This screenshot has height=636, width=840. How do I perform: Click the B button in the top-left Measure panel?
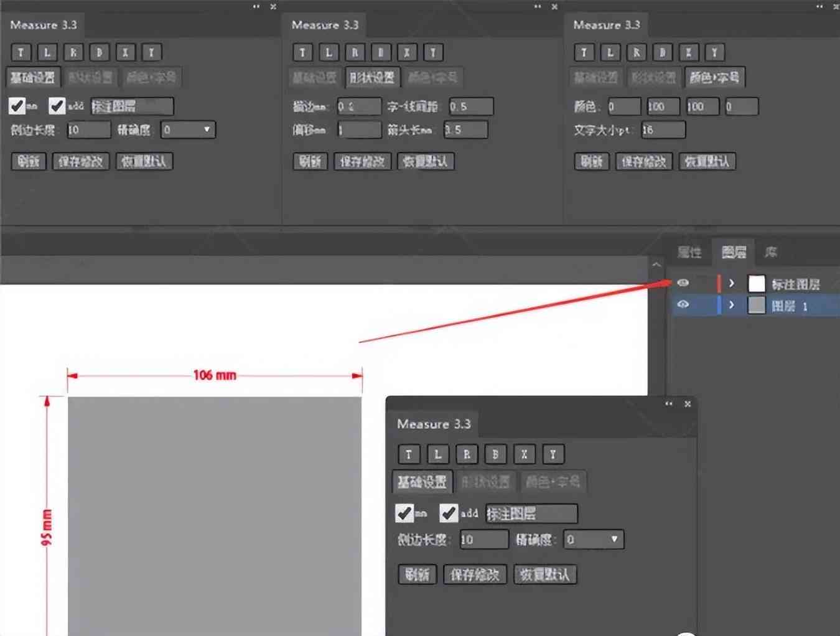tap(99, 52)
